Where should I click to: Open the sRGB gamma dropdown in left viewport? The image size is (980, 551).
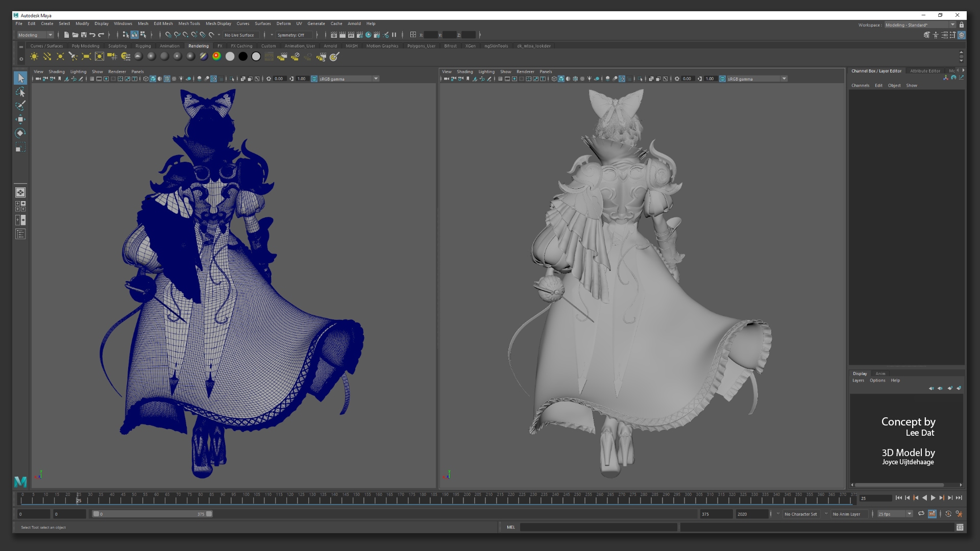(x=348, y=79)
